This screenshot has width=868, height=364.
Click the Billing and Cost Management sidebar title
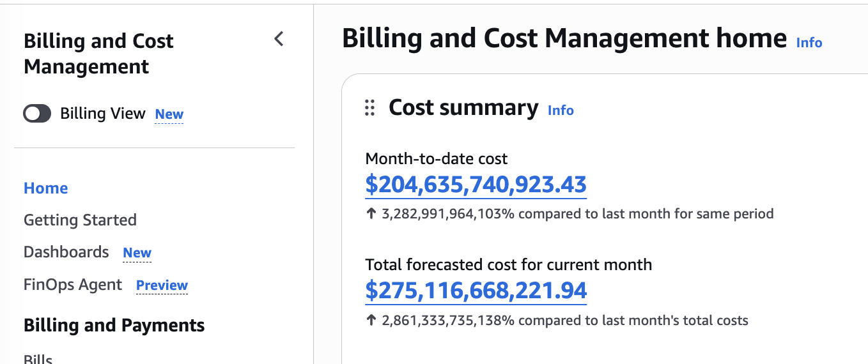tap(98, 54)
